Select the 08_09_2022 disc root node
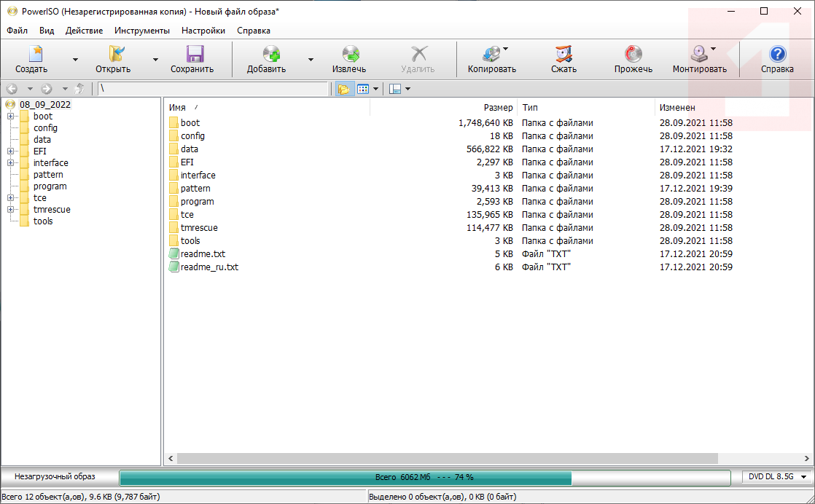 tap(44, 104)
